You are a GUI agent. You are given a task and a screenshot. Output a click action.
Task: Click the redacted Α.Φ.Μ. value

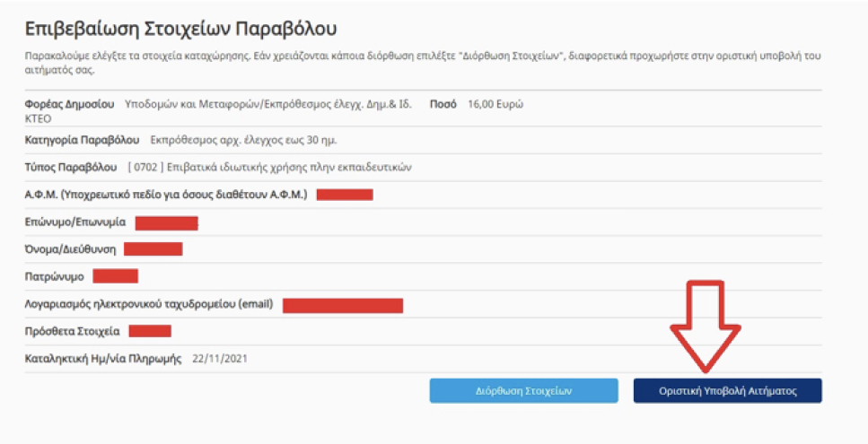point(344,195)
